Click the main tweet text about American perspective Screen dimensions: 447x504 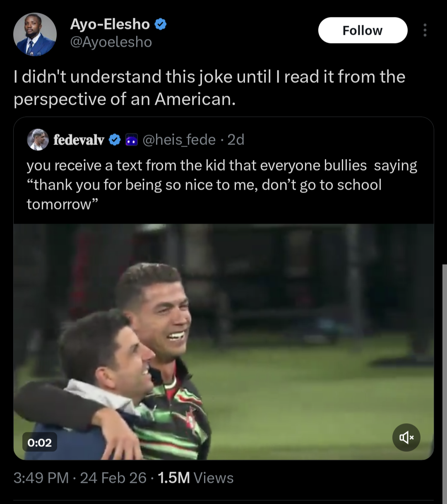point(209,88)
